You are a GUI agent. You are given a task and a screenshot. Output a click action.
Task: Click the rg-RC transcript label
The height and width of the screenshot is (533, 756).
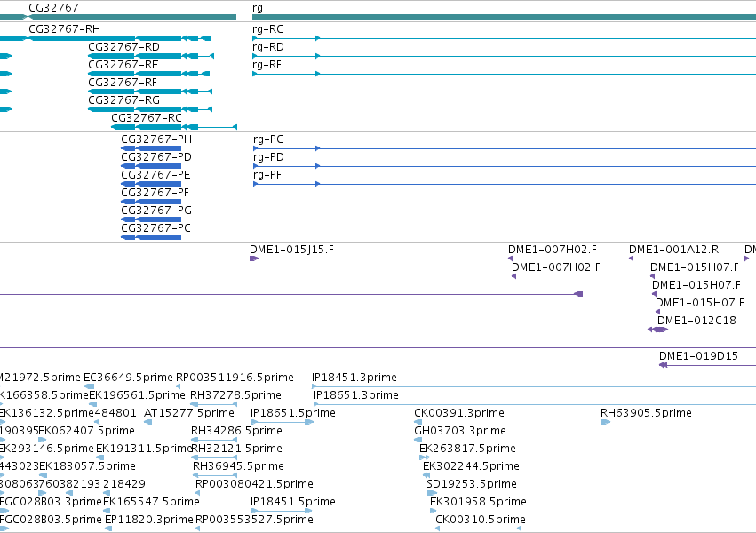(267, 29)
